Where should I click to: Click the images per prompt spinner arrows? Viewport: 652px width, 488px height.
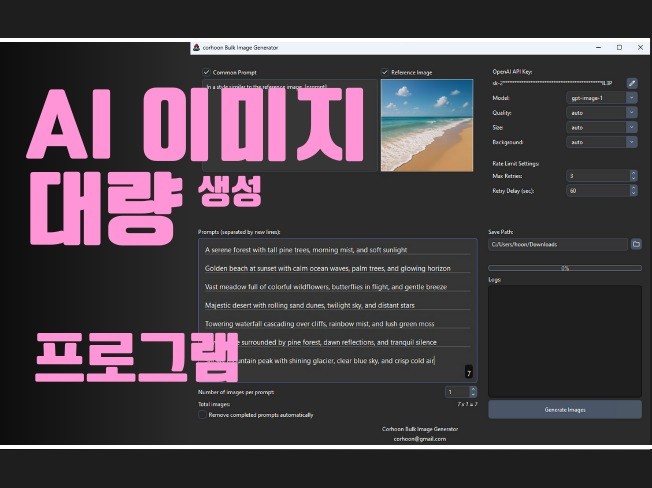click(x=473, y=392)
